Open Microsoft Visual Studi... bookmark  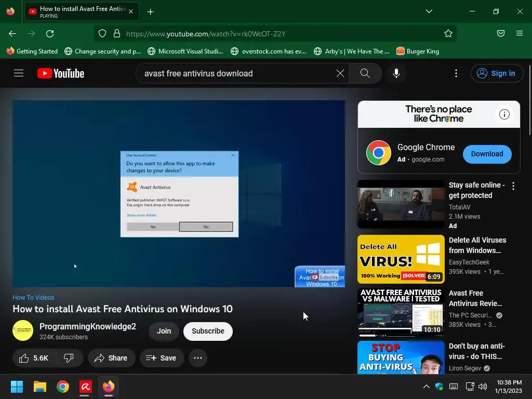coord(185,51)
